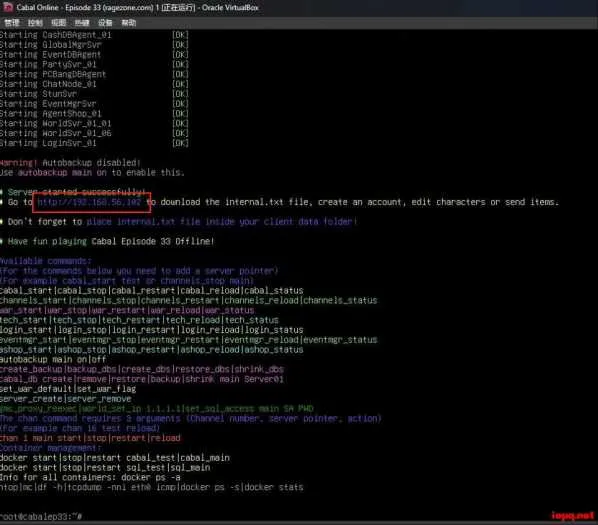598x525 pixels.
Task: Click the 'Warning! Autobackup disabled!' message
Action: coord(70,163)
